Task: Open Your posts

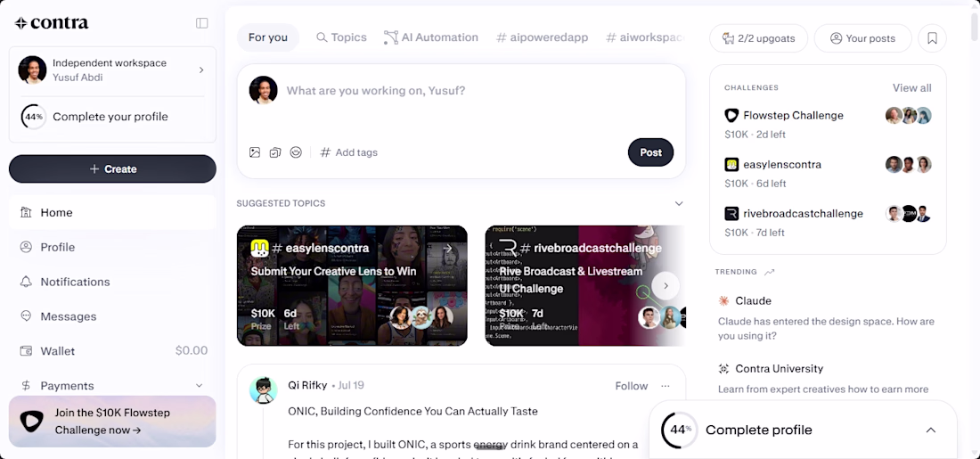Action: (863, 38)
